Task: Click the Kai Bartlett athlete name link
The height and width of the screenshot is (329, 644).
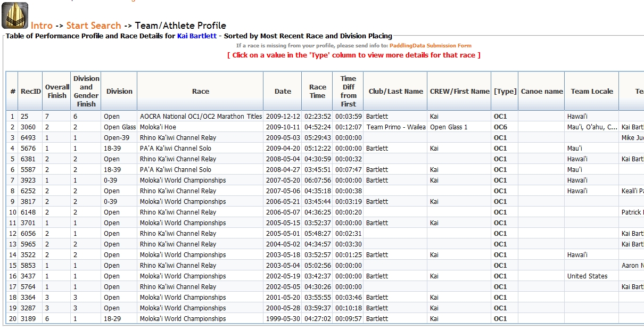Action: click(196, 36)
